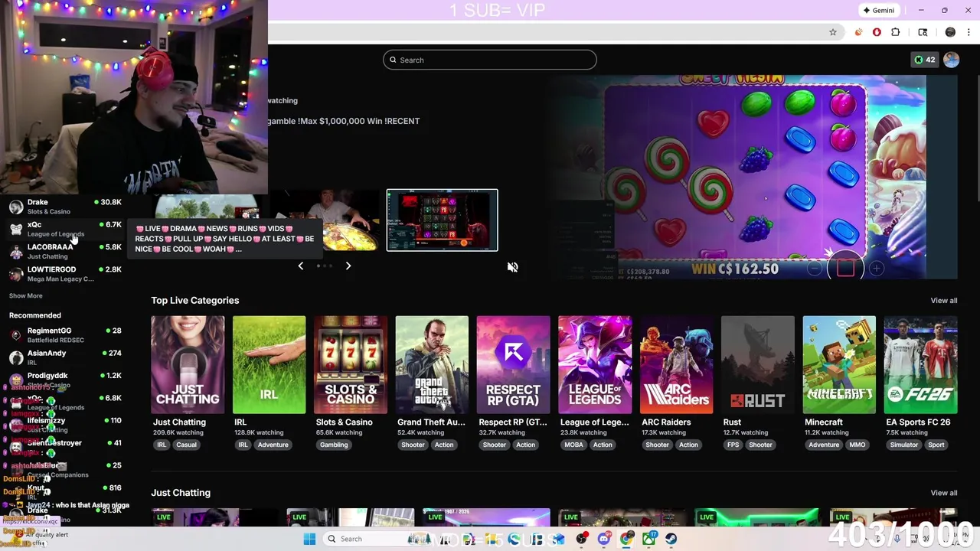Open Respect RP (GTA) category card

pos(513,365)
